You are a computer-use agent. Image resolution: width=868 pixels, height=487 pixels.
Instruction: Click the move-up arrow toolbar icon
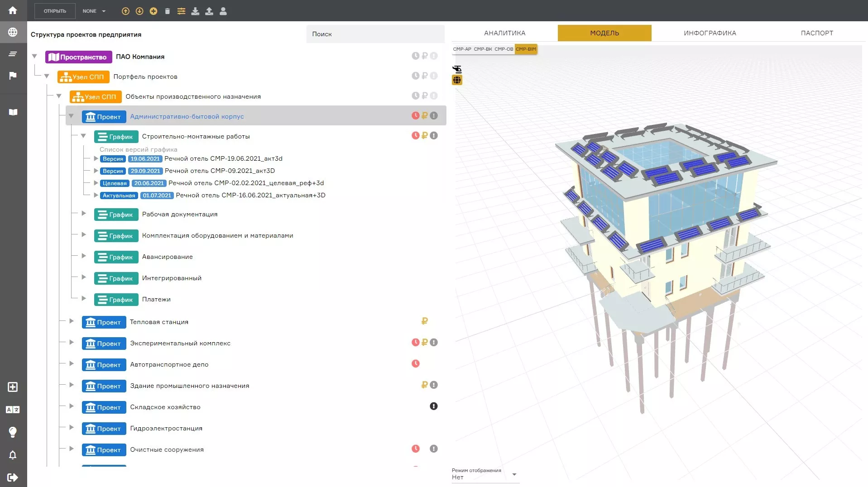coord(125,11)
